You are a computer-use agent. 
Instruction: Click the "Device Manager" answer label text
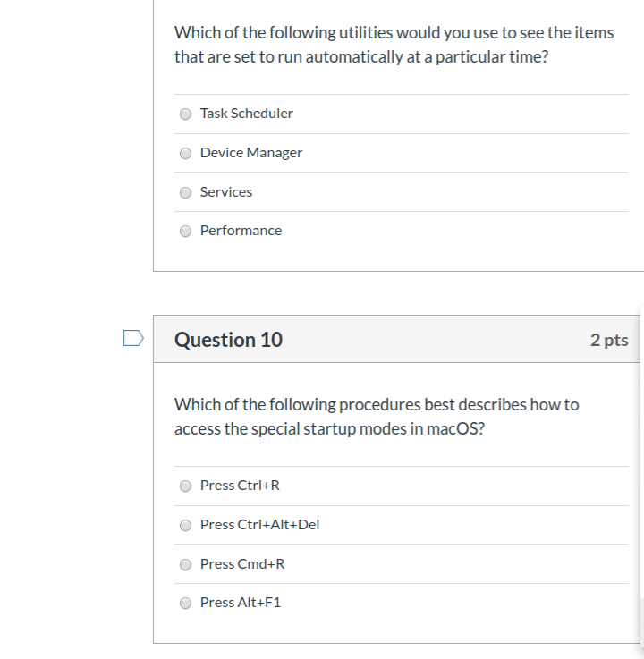pyautogui.click(x=251, y=153)
